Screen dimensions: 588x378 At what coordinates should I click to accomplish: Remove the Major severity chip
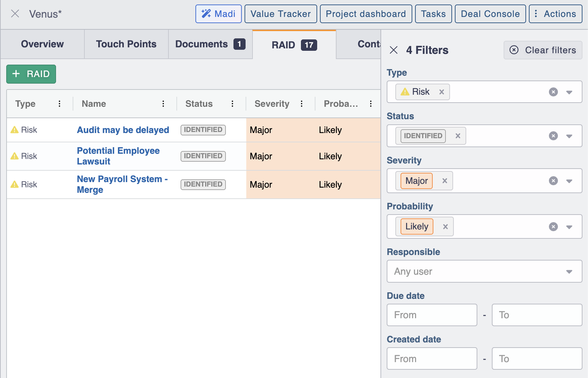(x=445, y=181)
